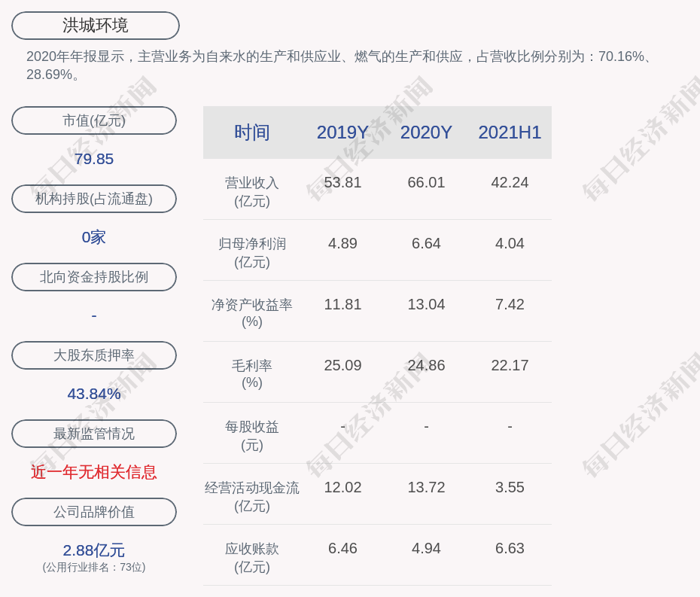Click the 2021H1 revenue value 42.24
Screen dimensions: 700x597
pos(510,183)
